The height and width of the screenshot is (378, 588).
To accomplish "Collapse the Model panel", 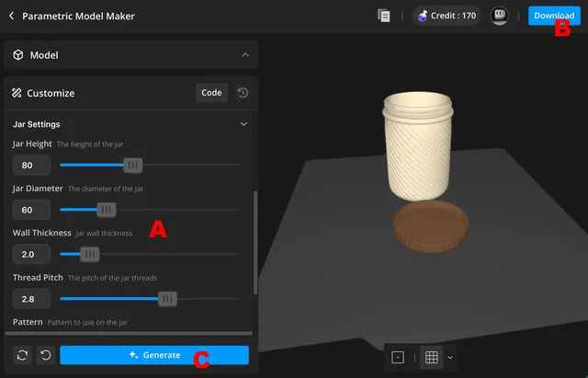I will click(244, 55).
